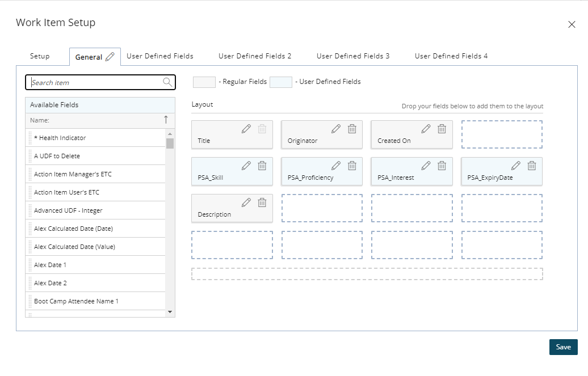Focus the Search item field
Viewport: 588px width, 376px height.
pyautogui.click(x=100, y=82)
